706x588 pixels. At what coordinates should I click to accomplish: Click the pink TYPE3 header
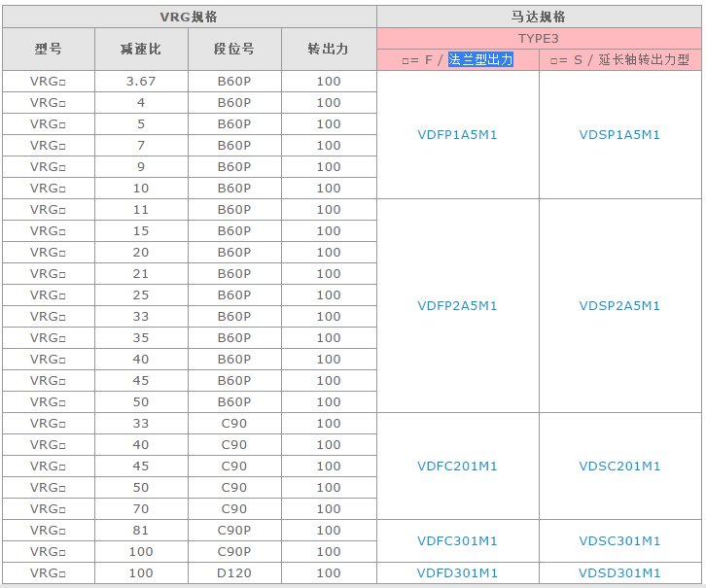[x=539, y=38]
